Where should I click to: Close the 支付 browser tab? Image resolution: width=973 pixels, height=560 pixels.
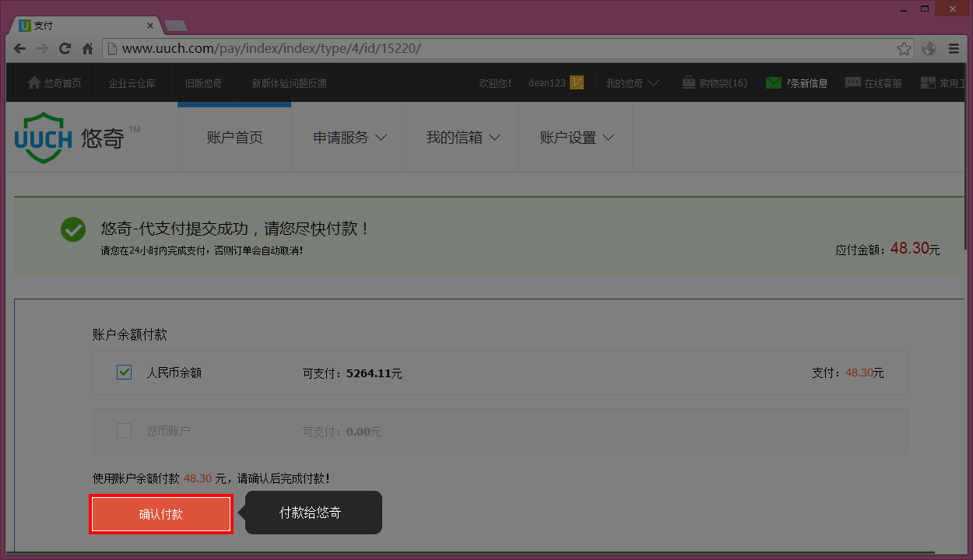(150, 26)
